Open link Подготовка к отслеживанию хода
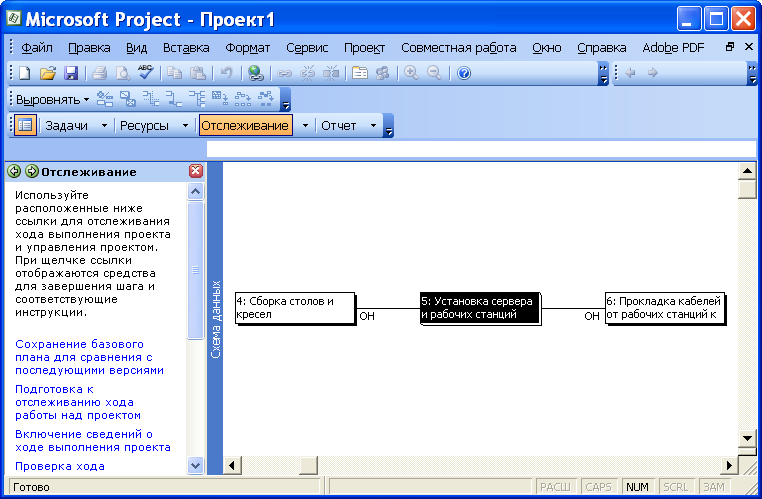 (x=78, y=402)
